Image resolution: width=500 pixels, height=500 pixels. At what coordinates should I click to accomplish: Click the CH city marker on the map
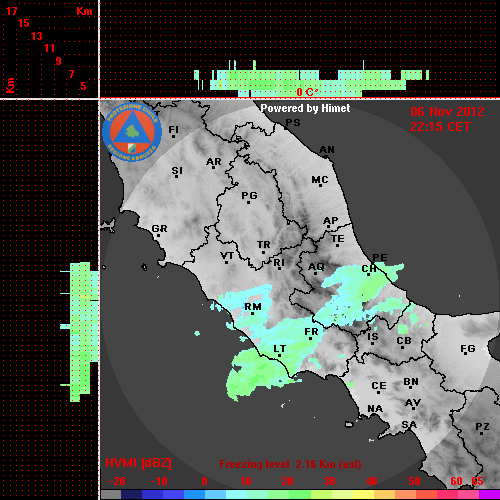click(x=368, y=275)
